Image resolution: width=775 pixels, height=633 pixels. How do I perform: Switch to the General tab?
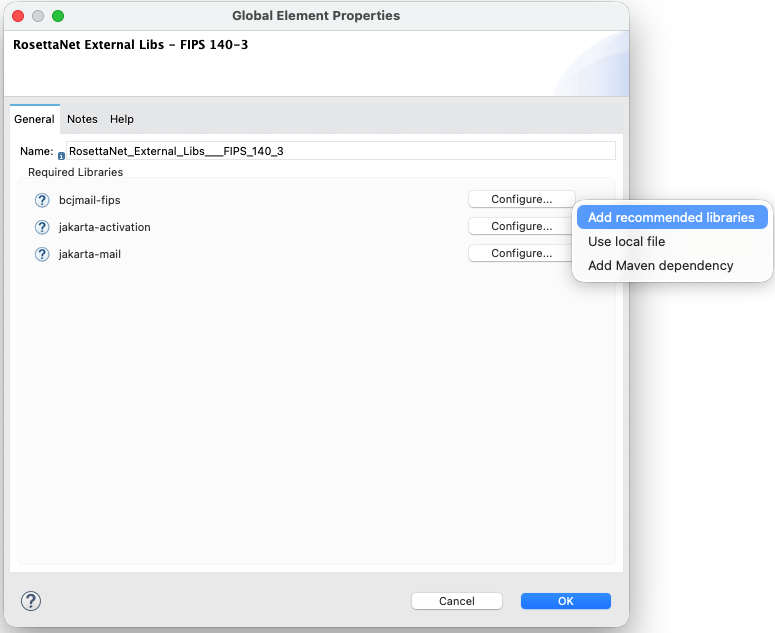(x=34, y=119)
